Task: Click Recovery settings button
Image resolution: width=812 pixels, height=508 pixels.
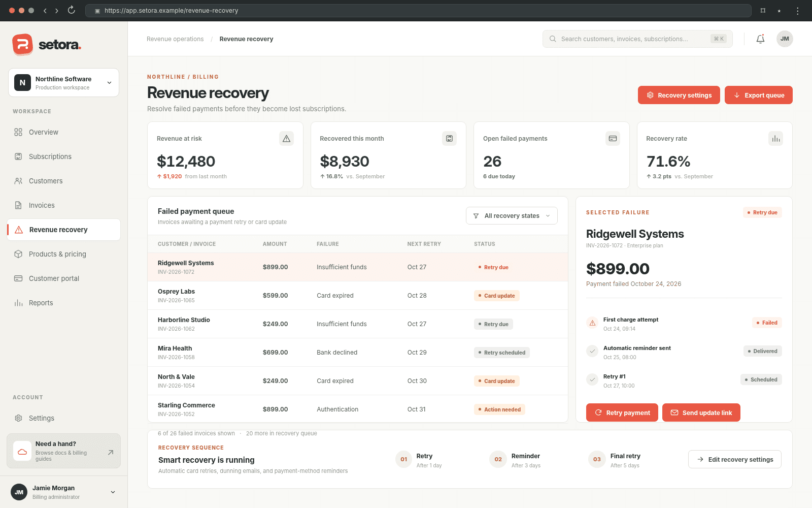Action: pyautogui.click(x=679, y=95)
